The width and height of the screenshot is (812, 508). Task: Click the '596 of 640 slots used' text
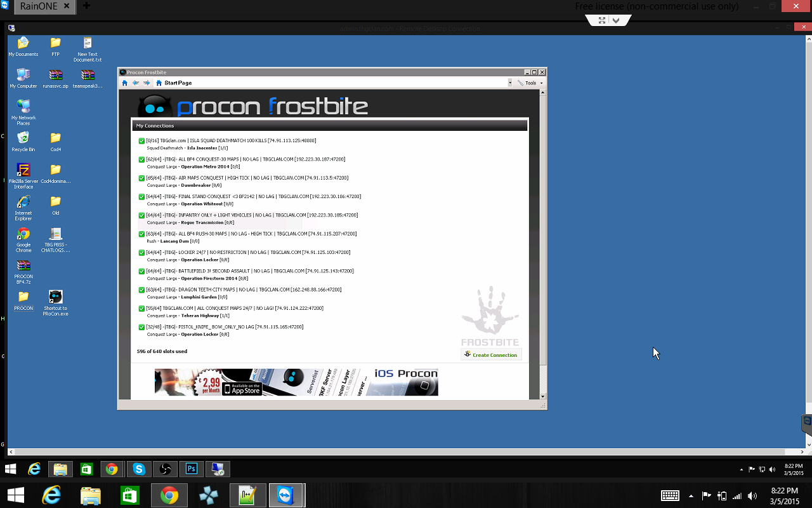[x=162, y=351]
